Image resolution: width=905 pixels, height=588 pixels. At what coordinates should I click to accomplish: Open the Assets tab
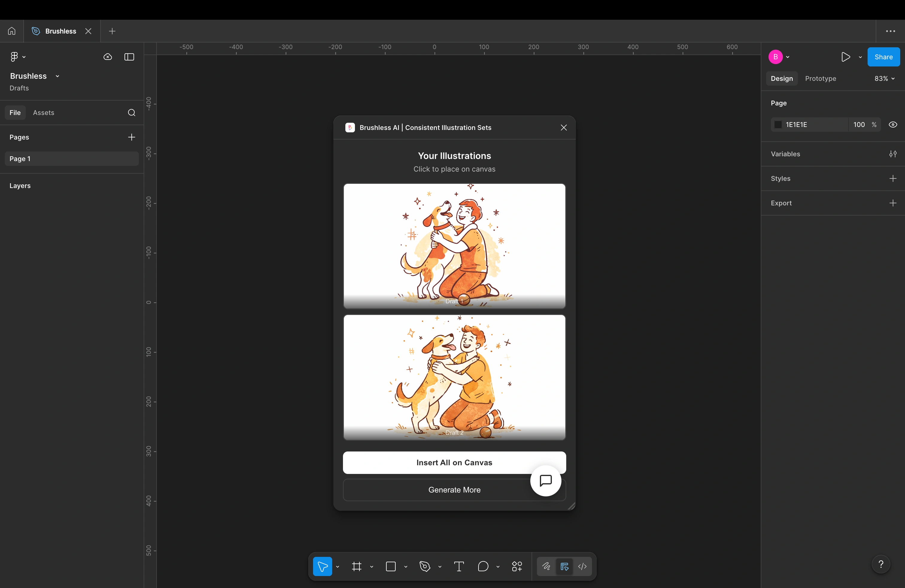[43, 113]
